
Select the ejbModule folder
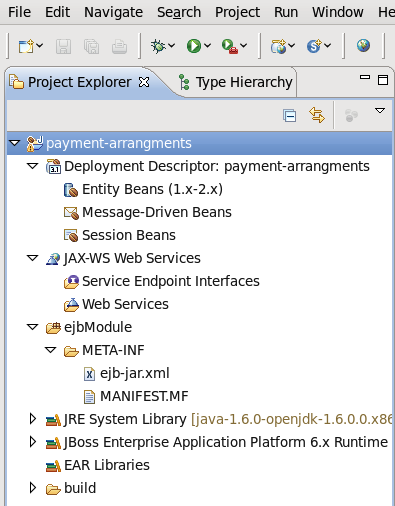point(98,327)
